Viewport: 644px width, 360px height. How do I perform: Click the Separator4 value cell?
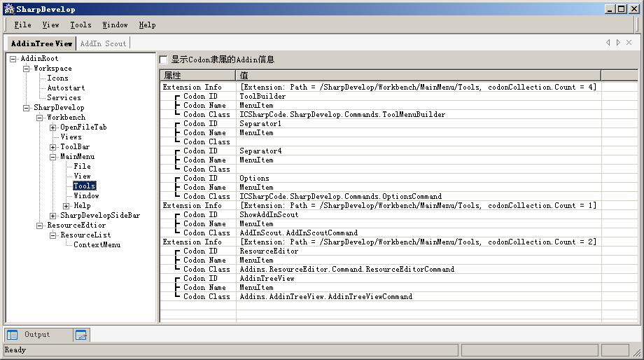(x=419, y=151)
